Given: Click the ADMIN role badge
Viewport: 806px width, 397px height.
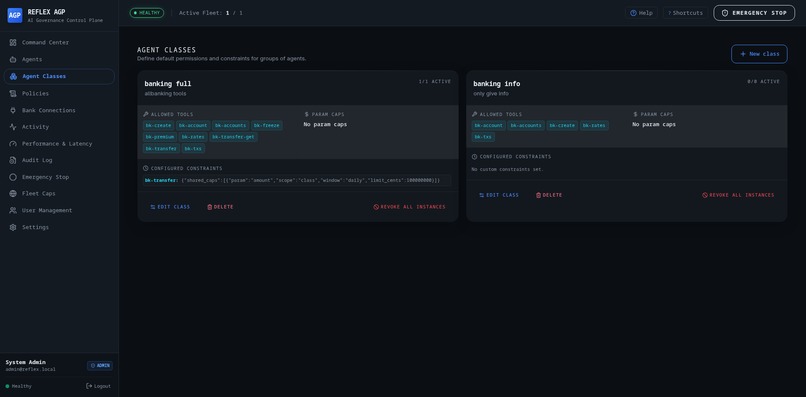Looking at the screenshot, I should click(x=100, y=366).
